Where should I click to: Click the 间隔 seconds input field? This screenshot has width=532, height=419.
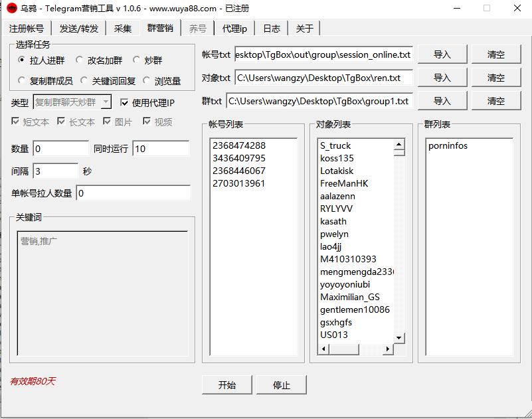[x=55, y=171]
